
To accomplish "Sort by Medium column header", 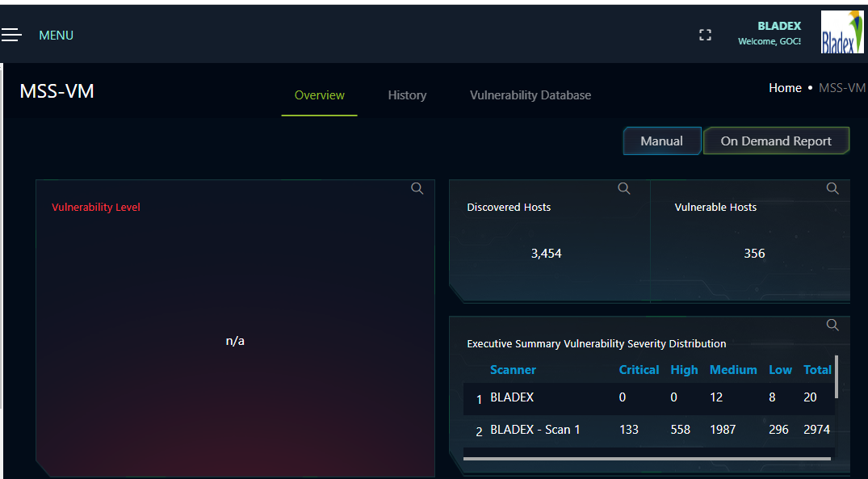I will (733, 370).
